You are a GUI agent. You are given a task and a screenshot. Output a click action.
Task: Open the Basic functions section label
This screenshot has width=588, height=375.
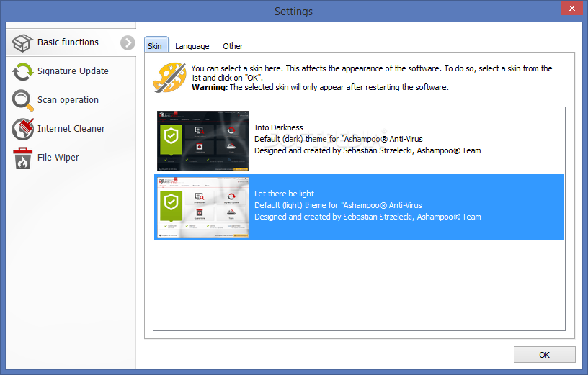point(68,42)
